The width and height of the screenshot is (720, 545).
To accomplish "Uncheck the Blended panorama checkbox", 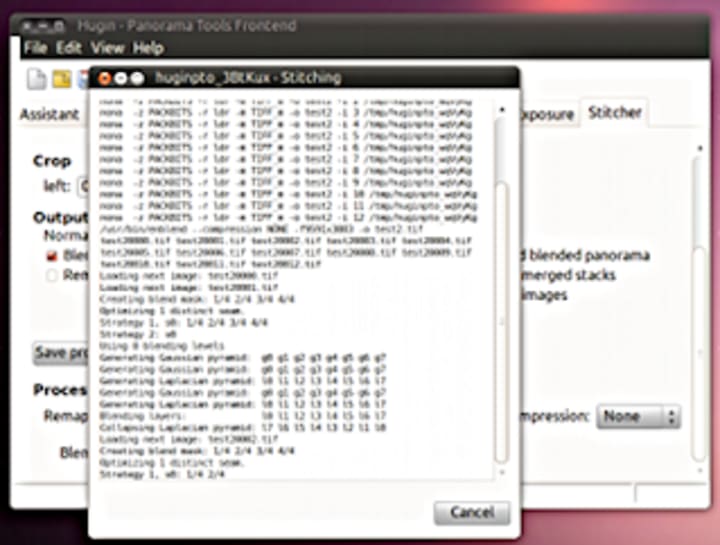I will [x=52, y=256].
